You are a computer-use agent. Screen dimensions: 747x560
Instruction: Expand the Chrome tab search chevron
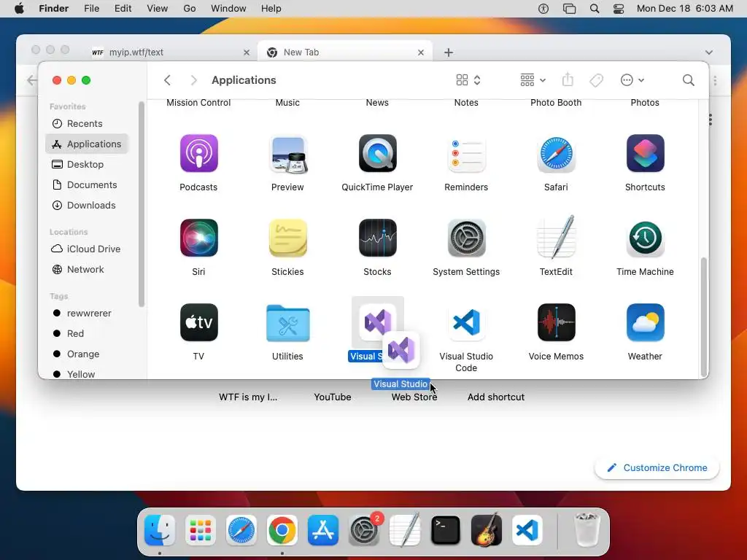[709, 52]
